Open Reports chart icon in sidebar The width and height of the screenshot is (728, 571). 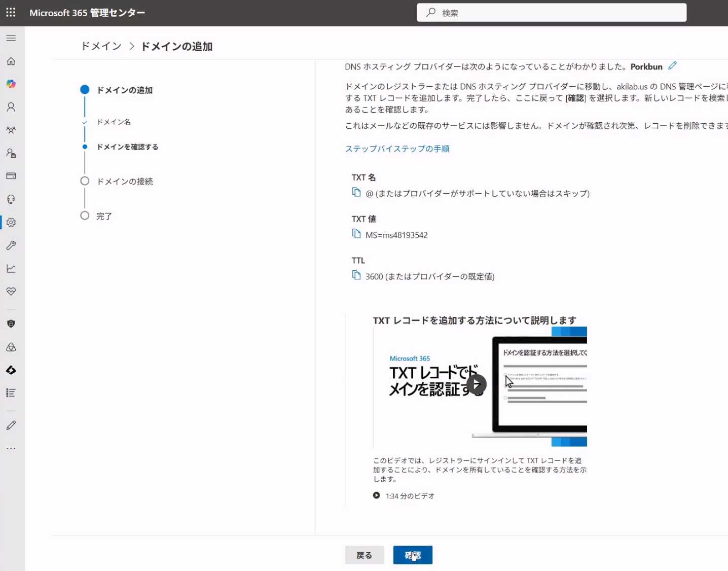[11, 268]
